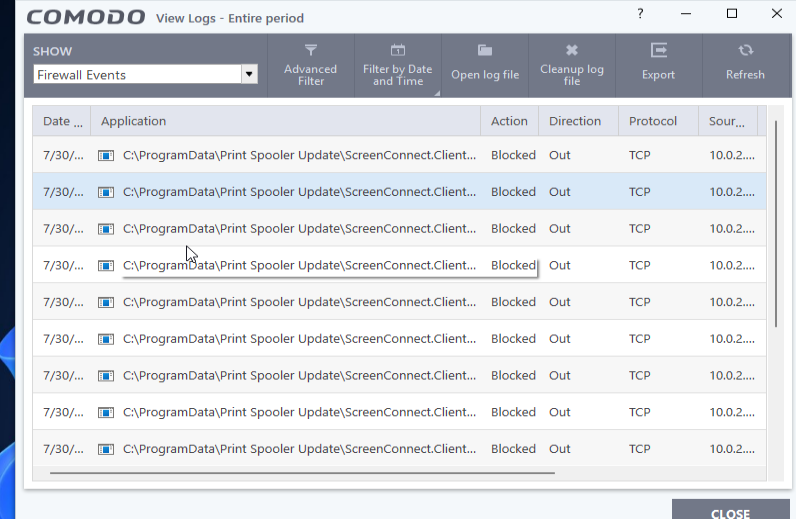The height and width of the screenshot is (519, 796).
Task: Sort by the Source column header
Action: pyautogui.click(x=728, y=121)
